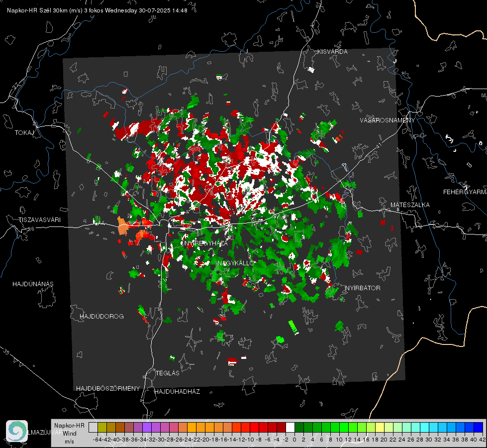The height and width of the screenshot is (448, 487).
Task: Click the MÁTÉSZALKA label
Action: [410, 205]
